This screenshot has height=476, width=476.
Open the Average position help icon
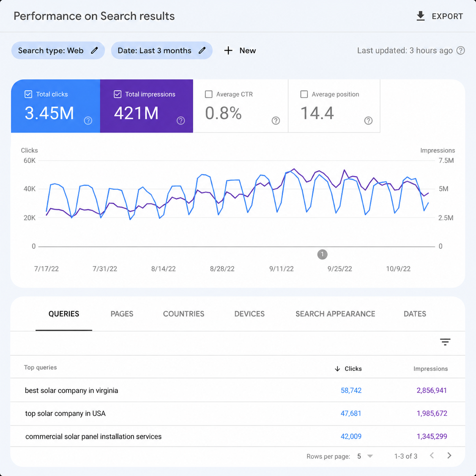point(368,121)
